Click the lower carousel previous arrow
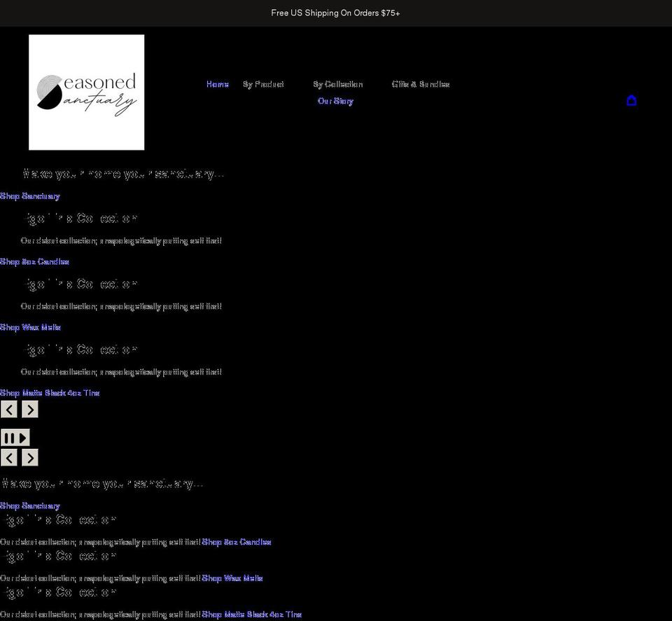 coord(9,457)
